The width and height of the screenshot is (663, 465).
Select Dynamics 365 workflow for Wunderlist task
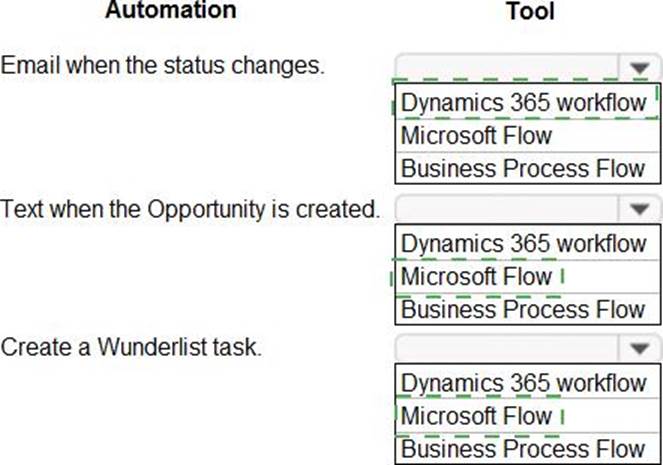click(x=523, y=383)
